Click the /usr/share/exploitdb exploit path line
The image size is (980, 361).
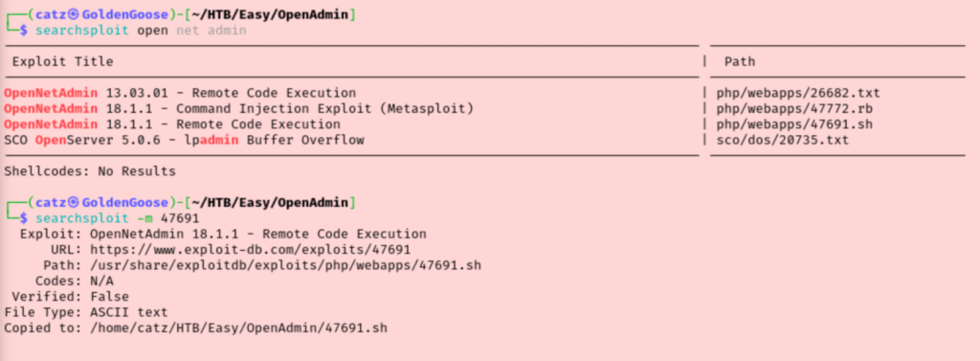coord(285,265)
